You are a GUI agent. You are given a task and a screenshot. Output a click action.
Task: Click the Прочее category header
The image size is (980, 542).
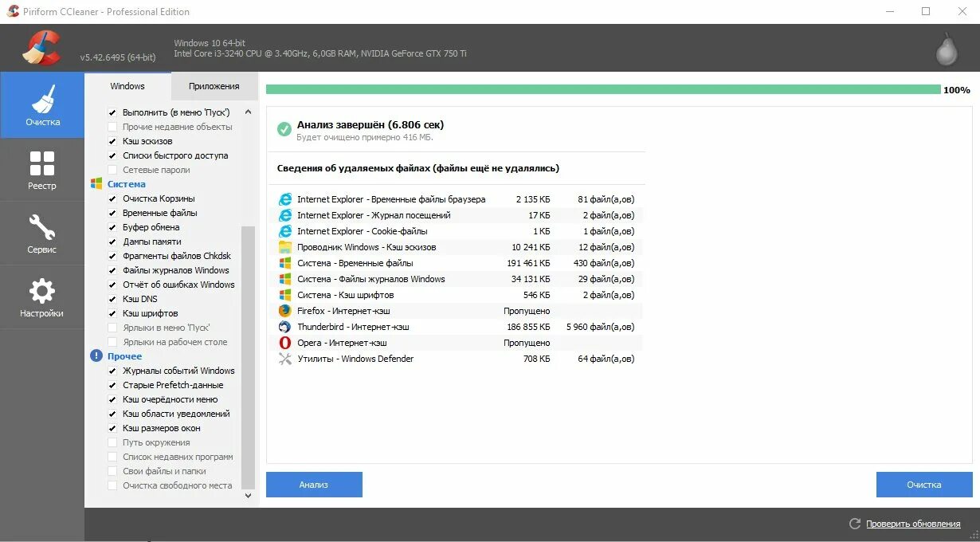click(x=125, y=356)
